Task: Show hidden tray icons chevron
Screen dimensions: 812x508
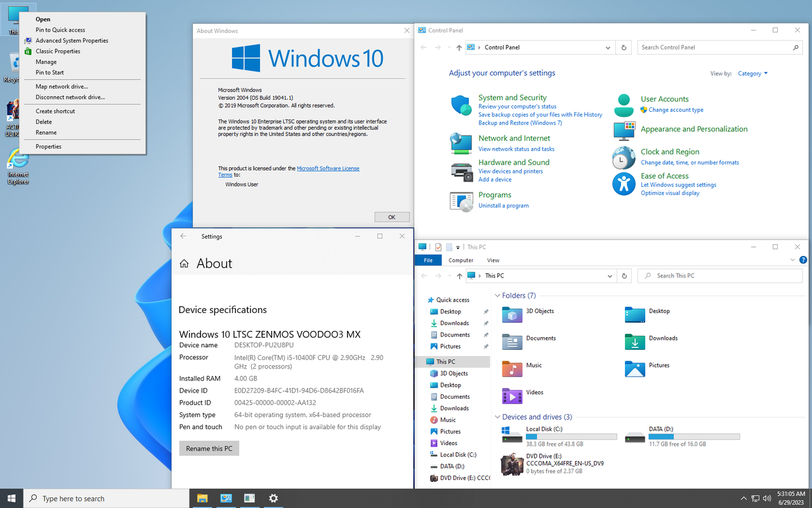Action: [743, 498]
